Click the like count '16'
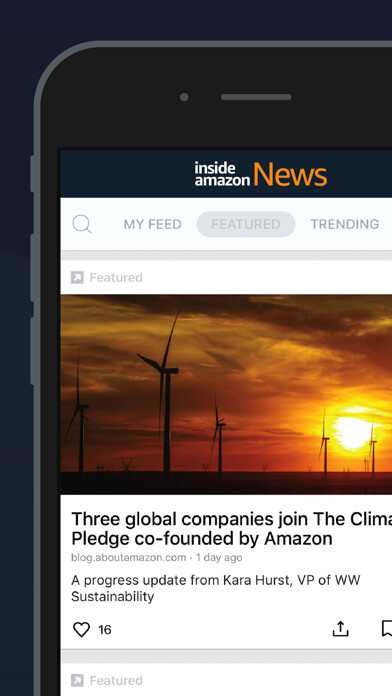The width and height of the screenshot is (392, 696). click(x=105, y=630)
